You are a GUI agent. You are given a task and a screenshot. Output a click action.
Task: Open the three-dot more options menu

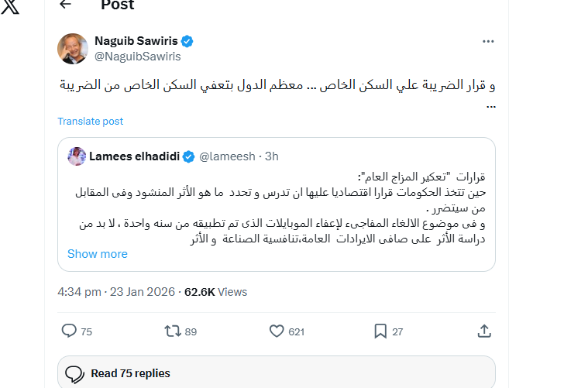coord(487,41)
